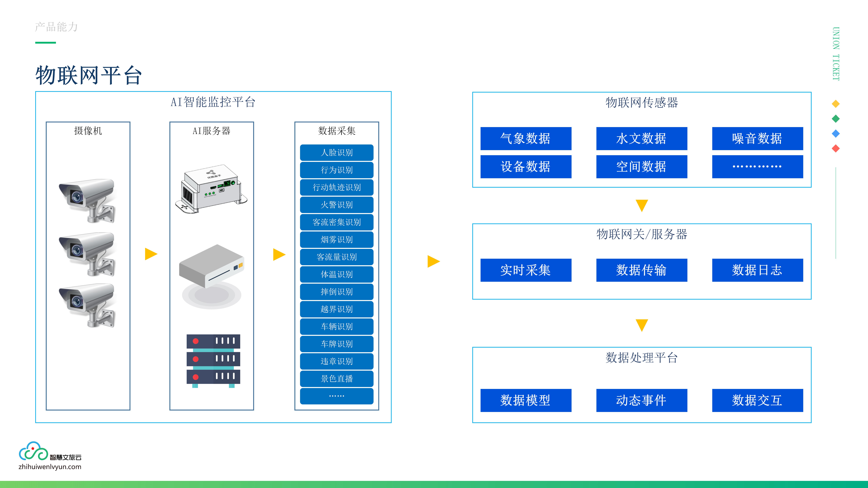
Task: Click the green diamond marker
Action: (836, 118)
